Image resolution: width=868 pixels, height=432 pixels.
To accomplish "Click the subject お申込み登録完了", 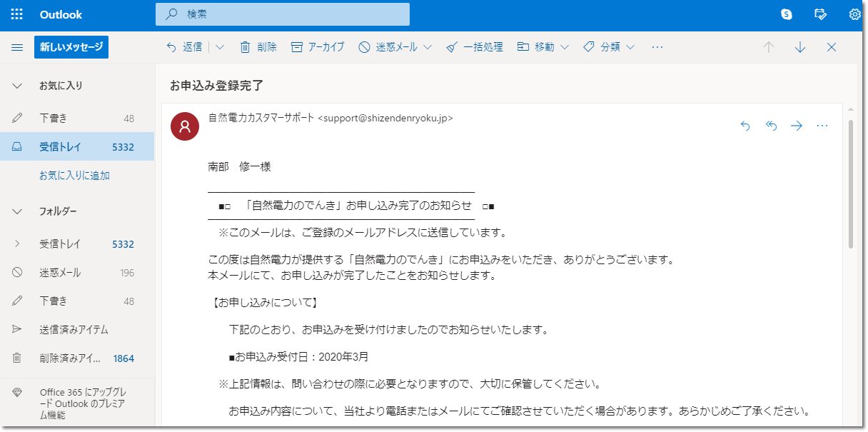I will tap(216, 86).
